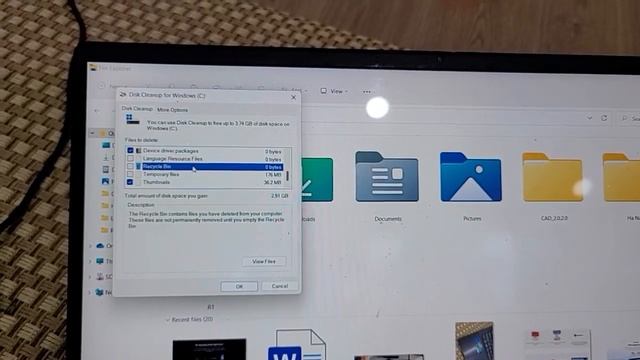640x360 pixels.
Task: Click the File Explorer title bar icon
Action: (93, 67)
